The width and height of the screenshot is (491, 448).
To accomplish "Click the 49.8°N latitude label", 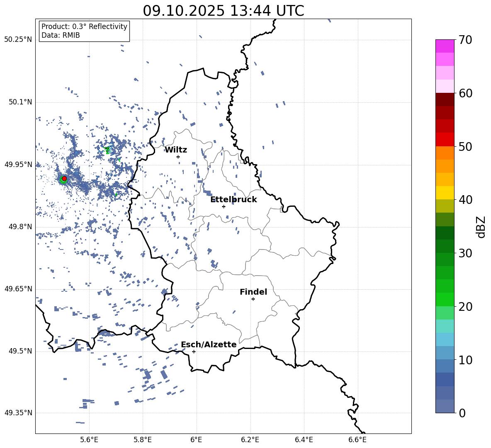I will (x=20, y=227).
